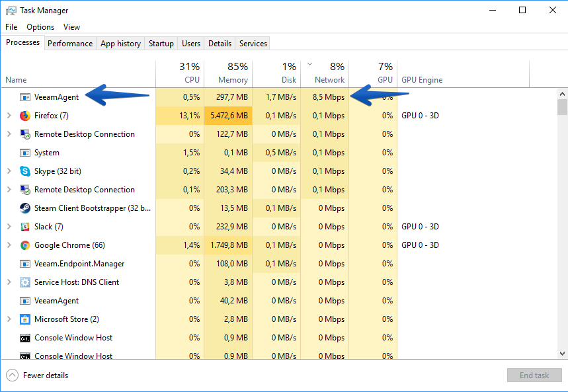Screen dimensions: 568x392
Task: Click the Task Manager title bar icon
Action: coord(11,11)
